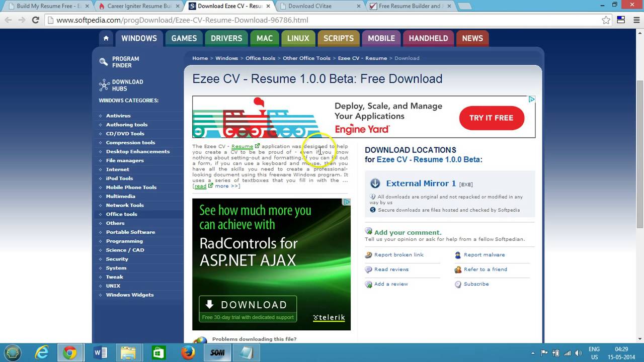Click the download arrow icon beside External Mirror 1

click(x=375, y=184)
